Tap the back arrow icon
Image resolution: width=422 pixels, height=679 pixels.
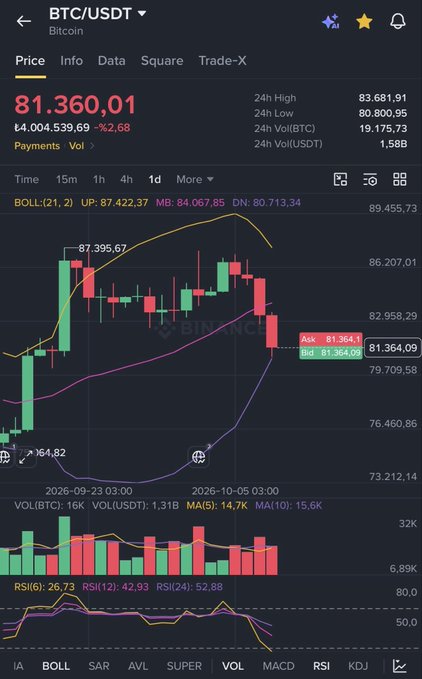24,21
